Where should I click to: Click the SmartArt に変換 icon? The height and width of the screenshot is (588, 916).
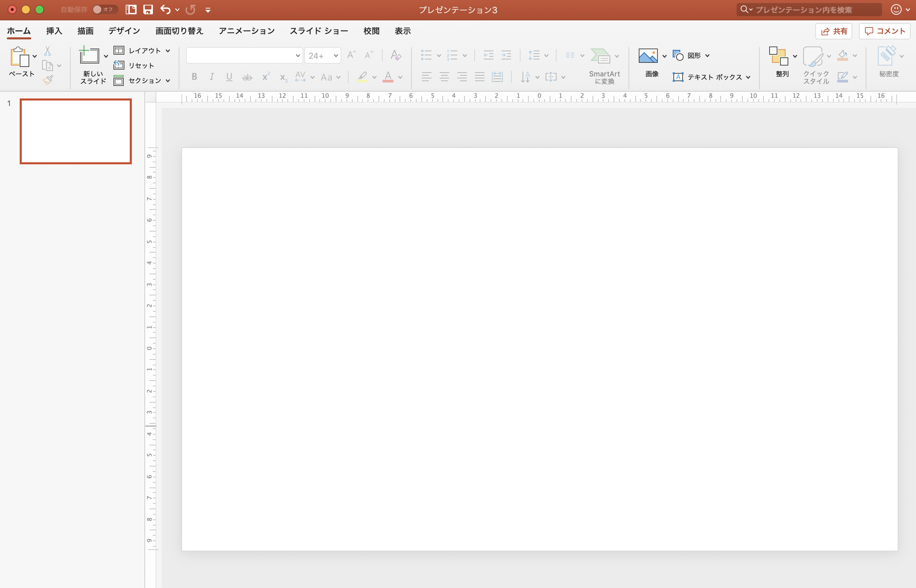[600, 56]
